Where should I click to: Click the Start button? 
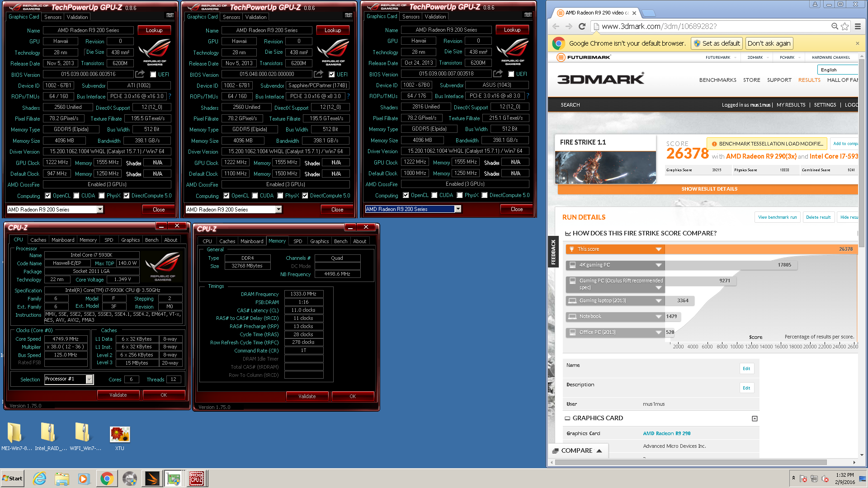(12, 479)
